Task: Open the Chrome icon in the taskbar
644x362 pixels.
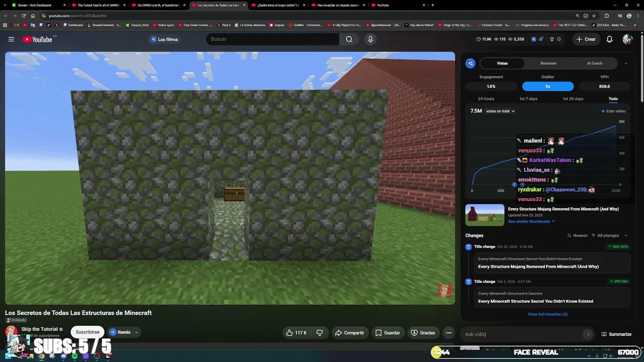Action: click(x=41, y=356)
